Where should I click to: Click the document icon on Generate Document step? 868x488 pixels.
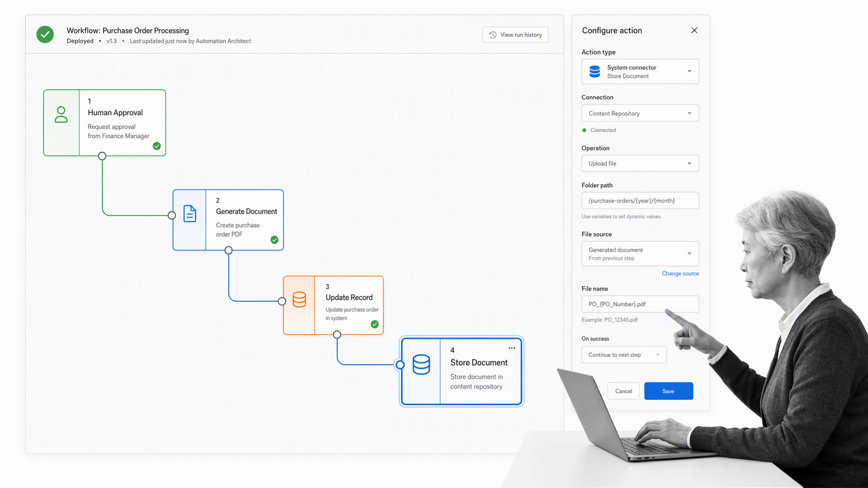(190, 213)
